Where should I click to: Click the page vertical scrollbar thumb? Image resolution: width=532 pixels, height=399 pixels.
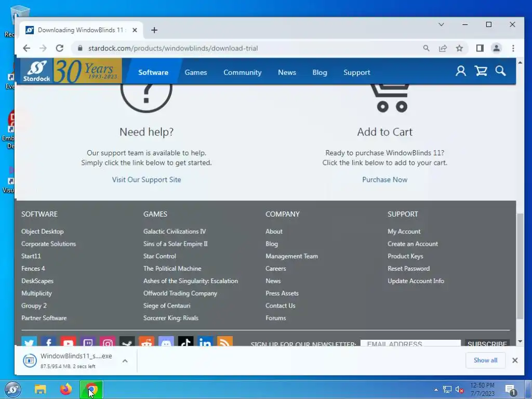(x=520, y=267)
